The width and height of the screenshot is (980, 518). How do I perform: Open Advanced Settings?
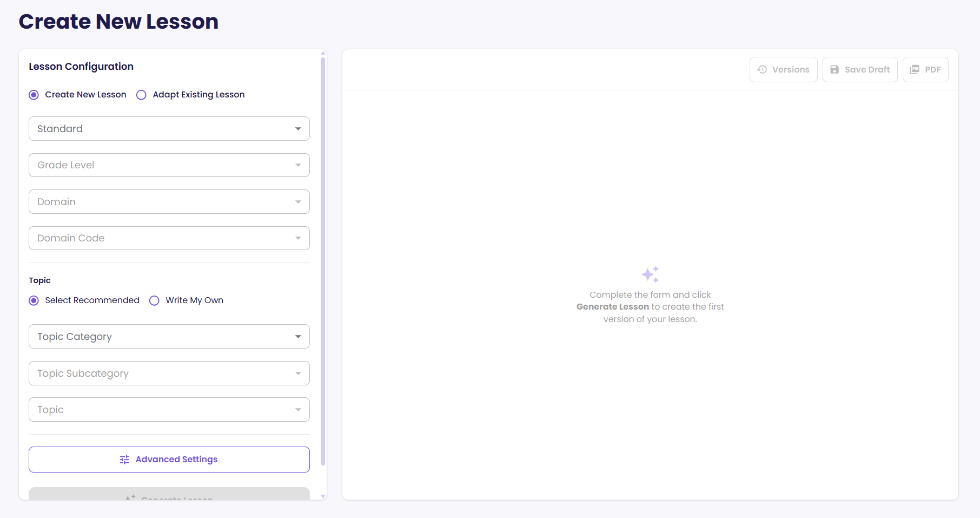point(169,460)
